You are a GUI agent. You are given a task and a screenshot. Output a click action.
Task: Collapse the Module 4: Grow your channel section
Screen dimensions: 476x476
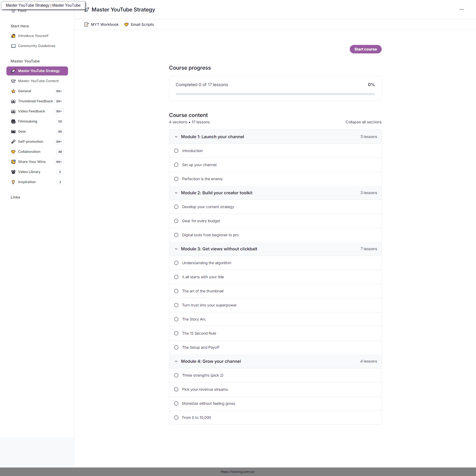pyautogui.click(x=176, y=361)
